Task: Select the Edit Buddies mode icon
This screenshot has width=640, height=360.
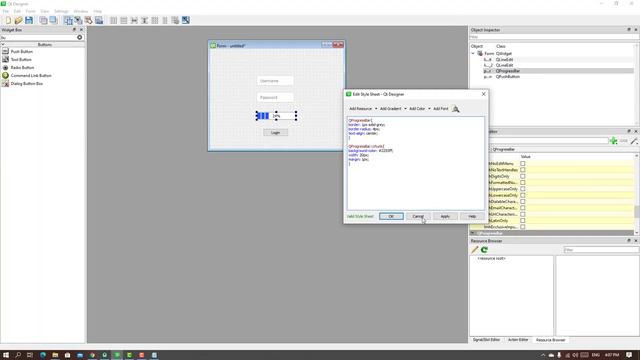Action: click(89, 20)
